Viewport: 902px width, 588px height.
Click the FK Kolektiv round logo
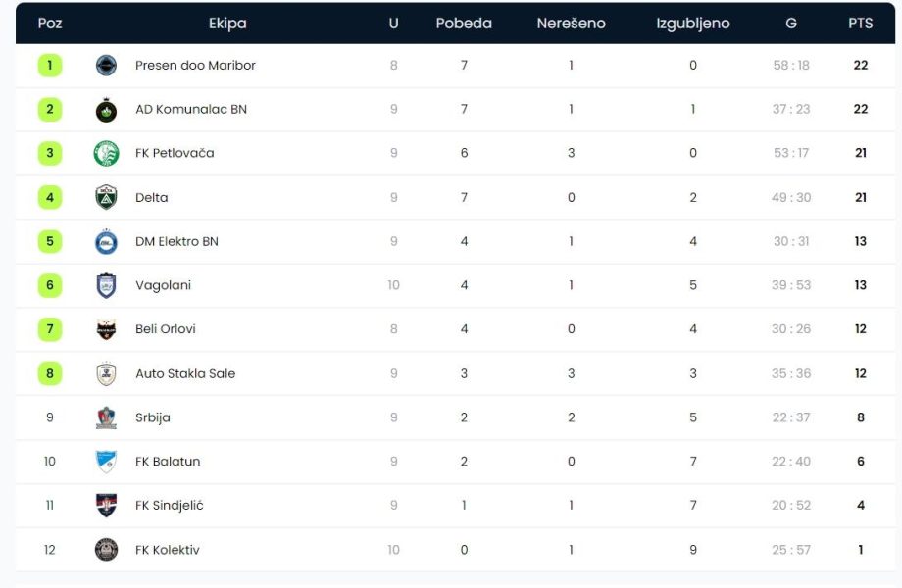(x=106, y=550)
